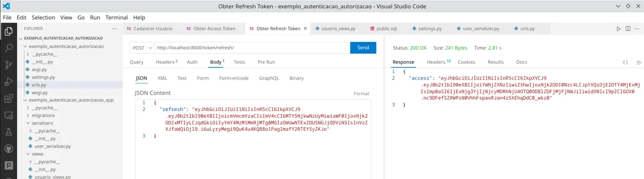The image size is (644, 179).
Task: Click the request URL input field
Action: tap(252, 48)
